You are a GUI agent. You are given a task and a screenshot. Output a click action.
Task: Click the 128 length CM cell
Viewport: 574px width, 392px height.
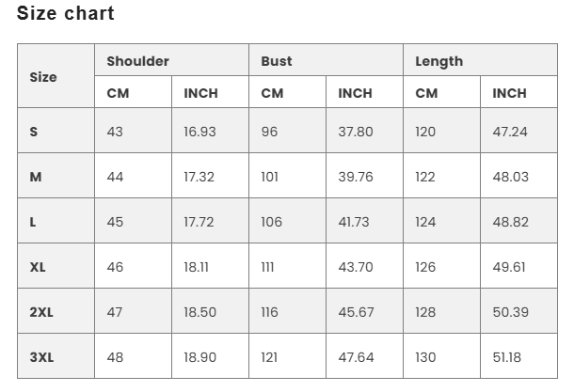point(441,311)
